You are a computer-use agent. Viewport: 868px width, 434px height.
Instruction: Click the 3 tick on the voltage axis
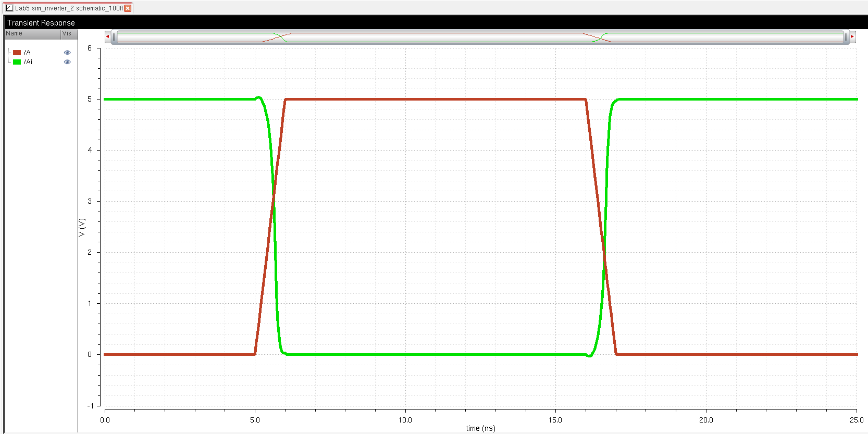click(90, 201)
